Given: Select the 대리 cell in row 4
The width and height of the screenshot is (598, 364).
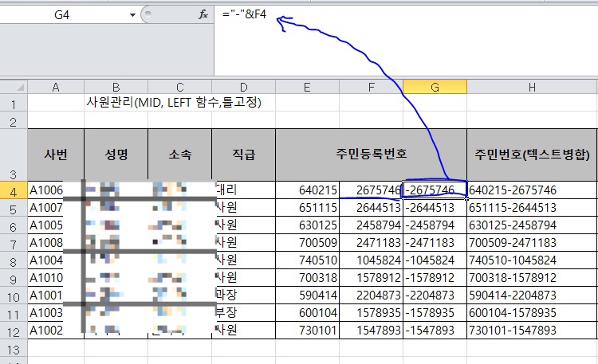Looking at the screenshot, I should point(243,190).
